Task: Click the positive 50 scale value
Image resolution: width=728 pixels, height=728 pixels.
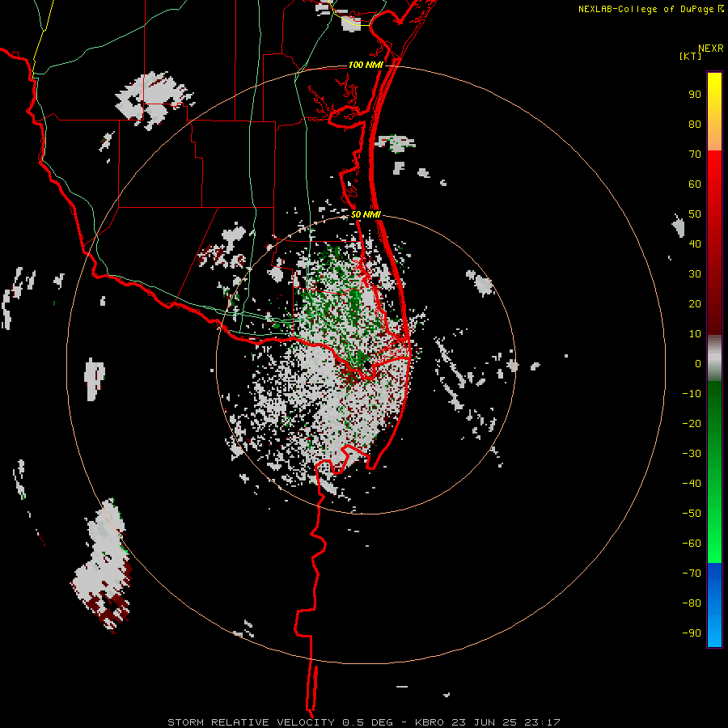Action: tap(695, 214)
